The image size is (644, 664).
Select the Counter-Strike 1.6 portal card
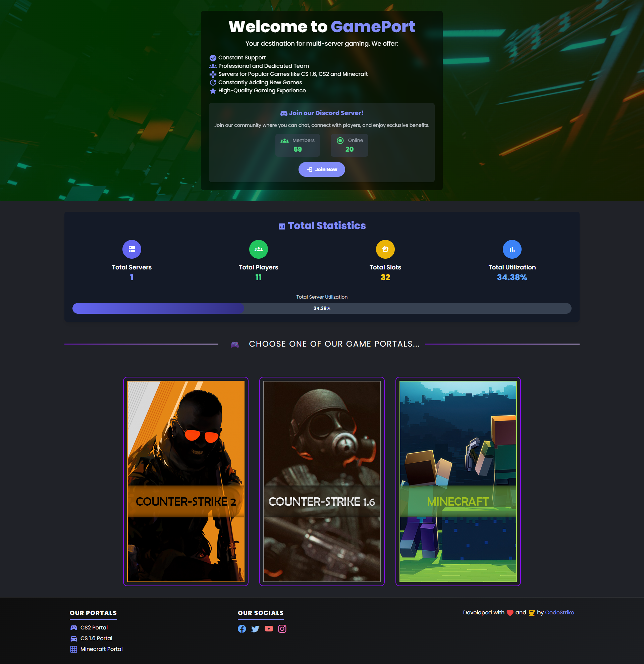(x=322, y=481)
